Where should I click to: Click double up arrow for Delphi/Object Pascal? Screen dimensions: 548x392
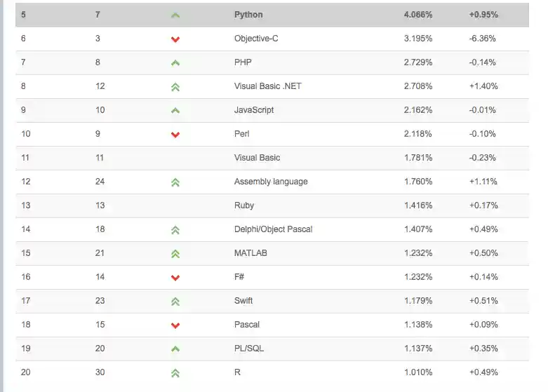coord(175,230)
